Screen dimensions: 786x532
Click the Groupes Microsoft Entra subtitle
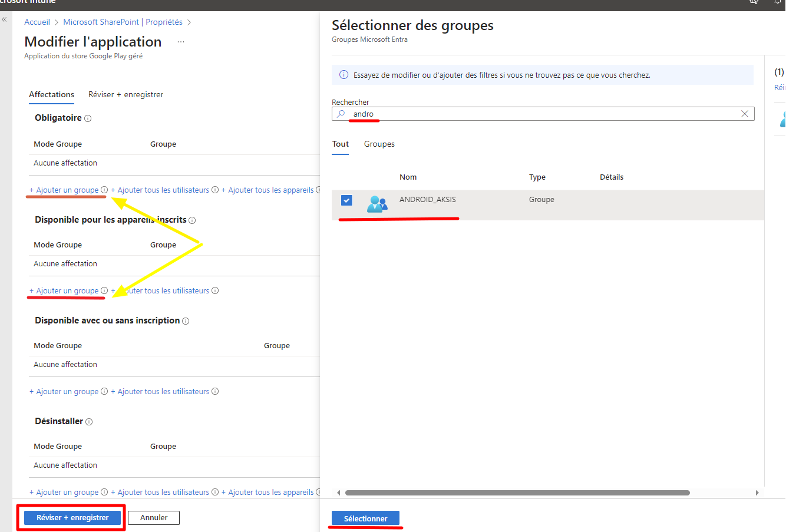369,39
